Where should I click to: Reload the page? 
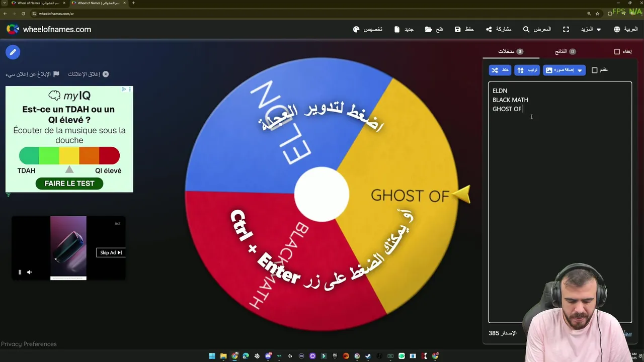tap(22, 14)
